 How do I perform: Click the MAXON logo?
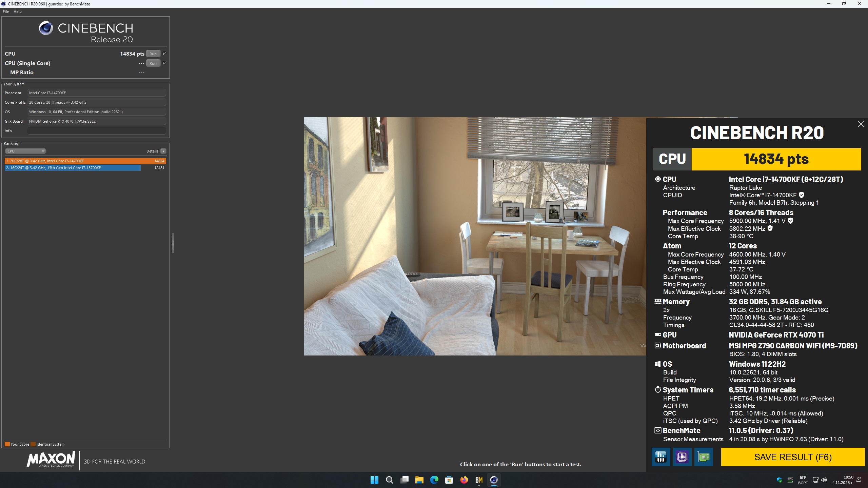[51, 460]
